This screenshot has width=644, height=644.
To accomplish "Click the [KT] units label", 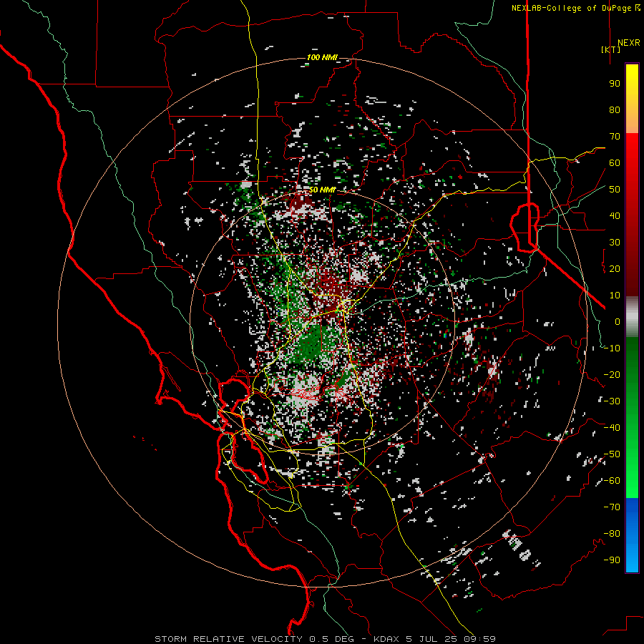I will coord(611,49).
